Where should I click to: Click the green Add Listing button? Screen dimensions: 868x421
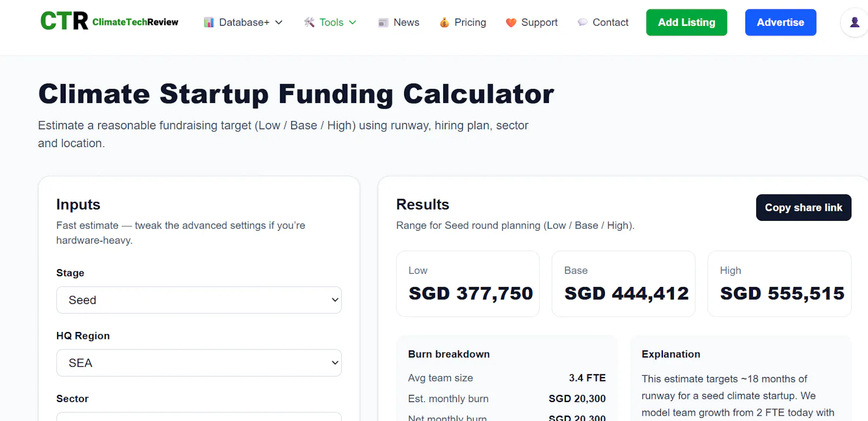(x=687, y=22)
